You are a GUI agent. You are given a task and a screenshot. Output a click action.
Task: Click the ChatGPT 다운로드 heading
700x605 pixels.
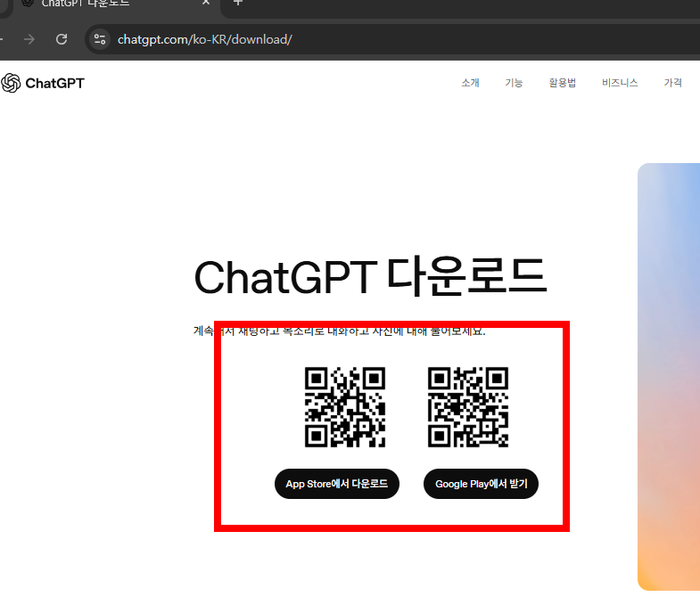pyautogui.click(x=370, y=276)
